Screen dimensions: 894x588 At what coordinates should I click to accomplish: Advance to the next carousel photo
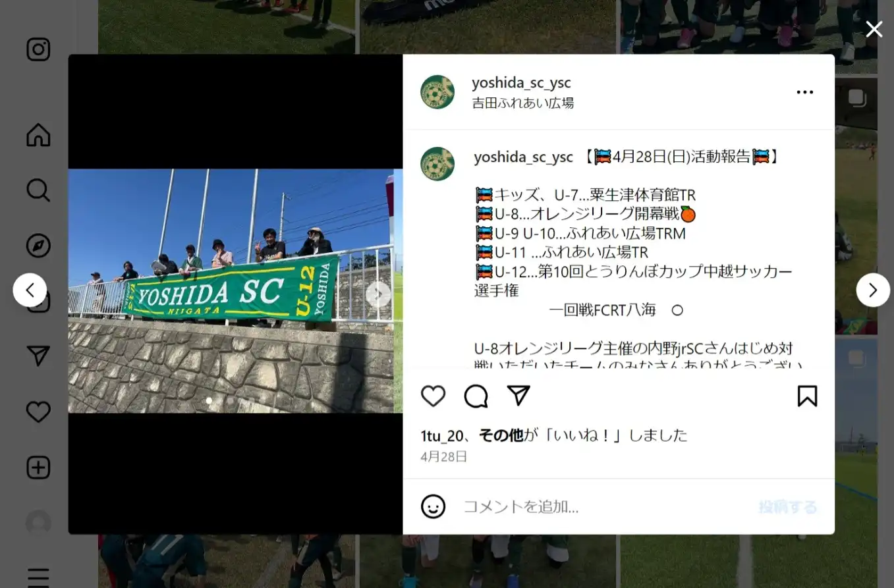[x=378, y=294]
